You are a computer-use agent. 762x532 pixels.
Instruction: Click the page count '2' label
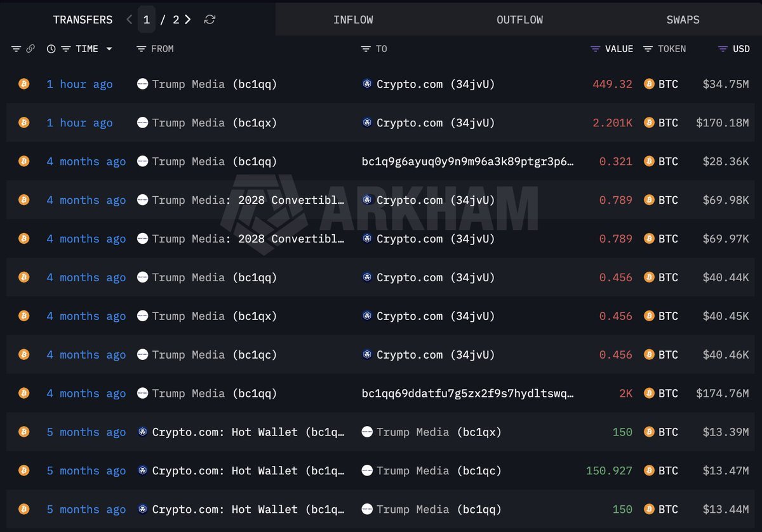[175, 20]
